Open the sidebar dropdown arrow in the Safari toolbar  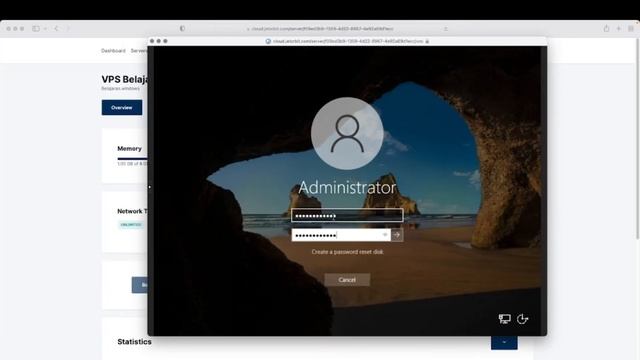(45, 29)
